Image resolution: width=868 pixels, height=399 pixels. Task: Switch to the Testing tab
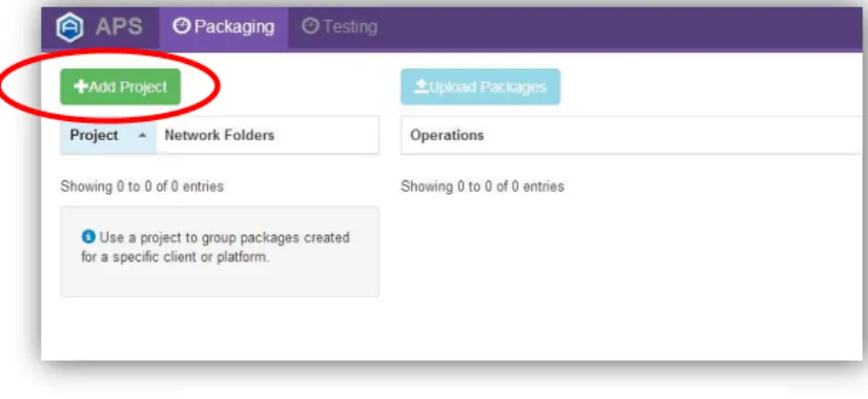click(x=340, y=27)
